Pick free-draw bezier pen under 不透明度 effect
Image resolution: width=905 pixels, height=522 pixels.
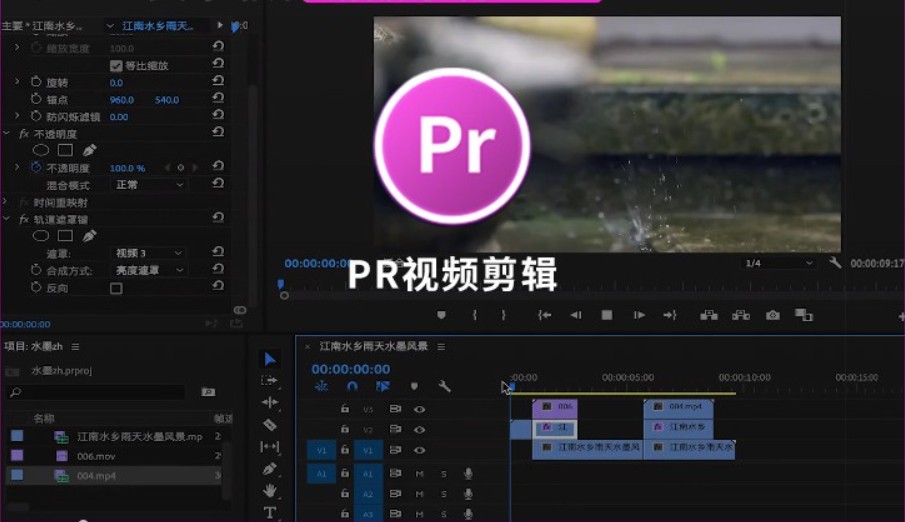89,150
